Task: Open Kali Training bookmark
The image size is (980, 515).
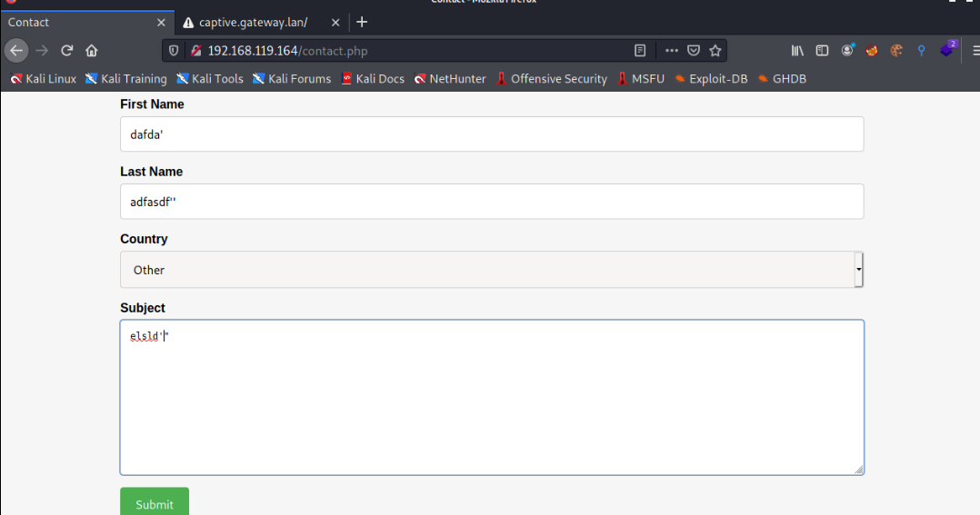Action: tap(126, 79)
